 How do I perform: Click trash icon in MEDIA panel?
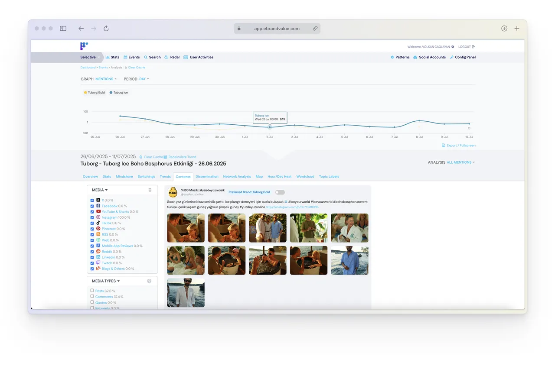(x=150, y=190)
